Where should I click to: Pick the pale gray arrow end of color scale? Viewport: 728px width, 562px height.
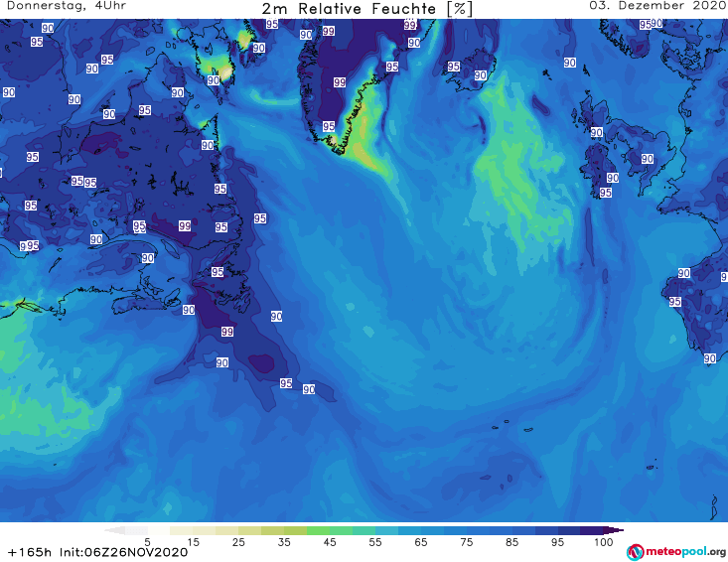tap(114, 530)
